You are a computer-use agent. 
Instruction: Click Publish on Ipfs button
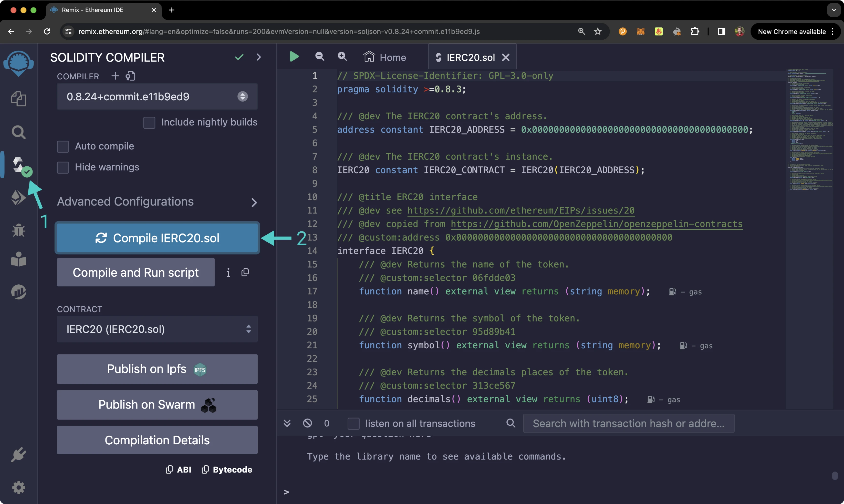[x=157, y=369]
